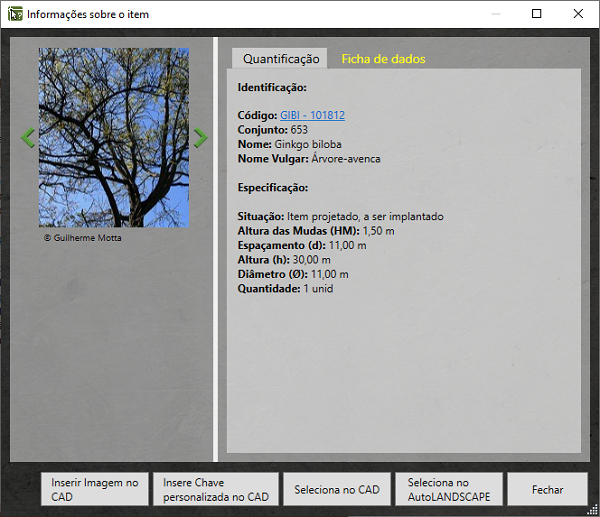This screenshot has width=600, height=517.
Task: Click the application icon in the title bar
Action: click(15, 14)
